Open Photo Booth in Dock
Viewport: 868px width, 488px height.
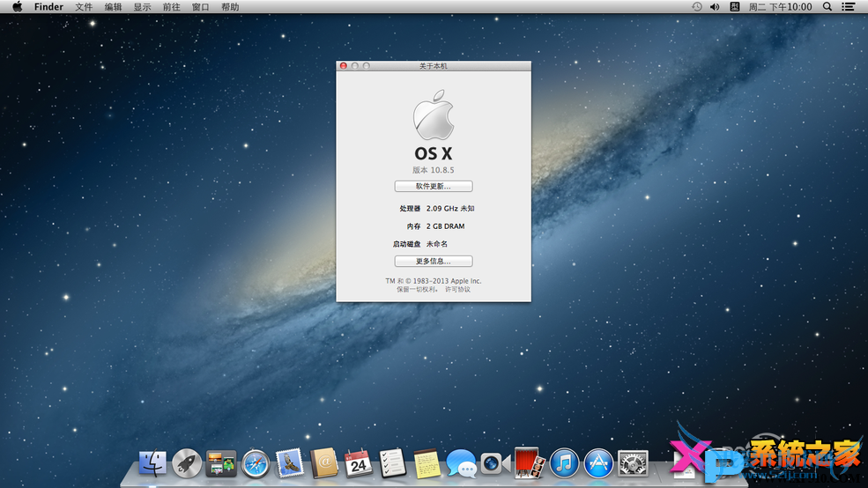pyautogui.click(x=530, y=462)
